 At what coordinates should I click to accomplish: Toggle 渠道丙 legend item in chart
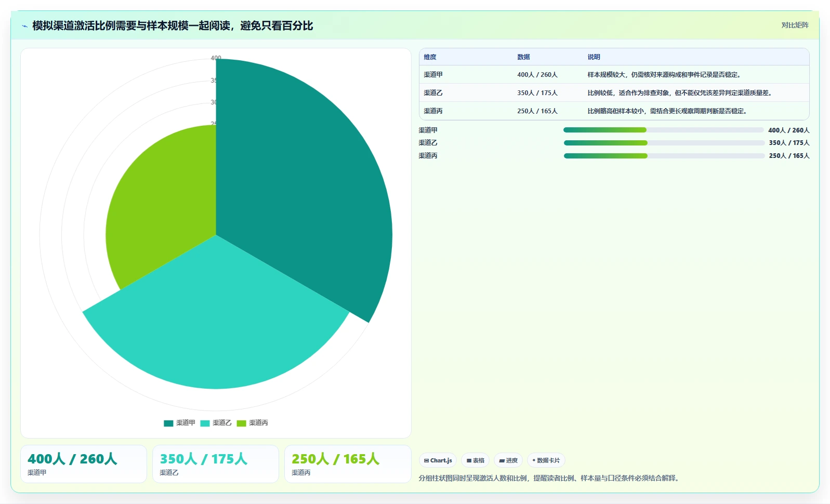[252, 423]
